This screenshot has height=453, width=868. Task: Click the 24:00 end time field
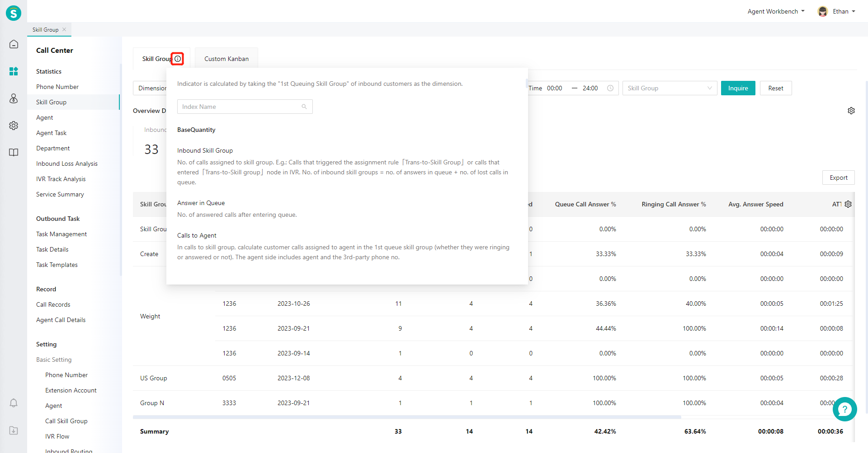[590, 88]
